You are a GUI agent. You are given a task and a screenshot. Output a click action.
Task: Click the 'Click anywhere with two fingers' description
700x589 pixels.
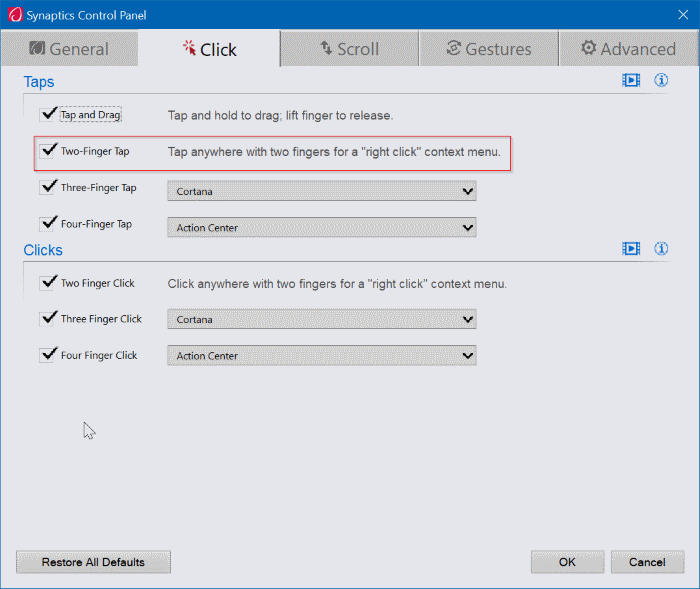tap(337, 284)
